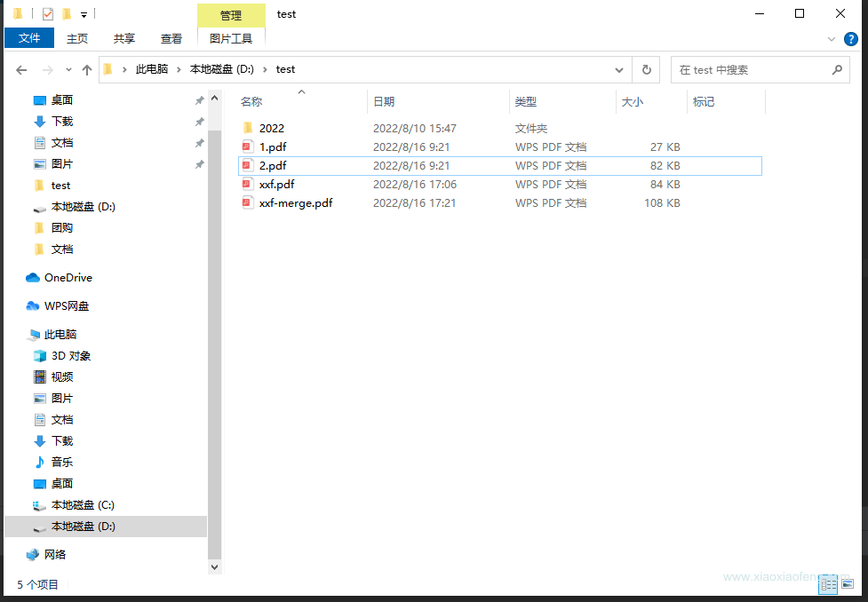
Task: Click the pin icon beside 桌面
Action: point(199,100)
